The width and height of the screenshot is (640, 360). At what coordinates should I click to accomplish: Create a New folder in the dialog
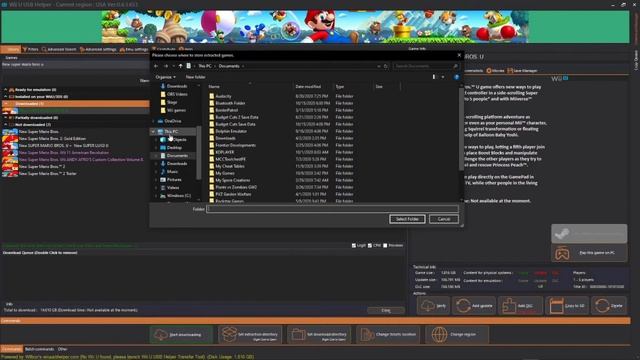196,77
